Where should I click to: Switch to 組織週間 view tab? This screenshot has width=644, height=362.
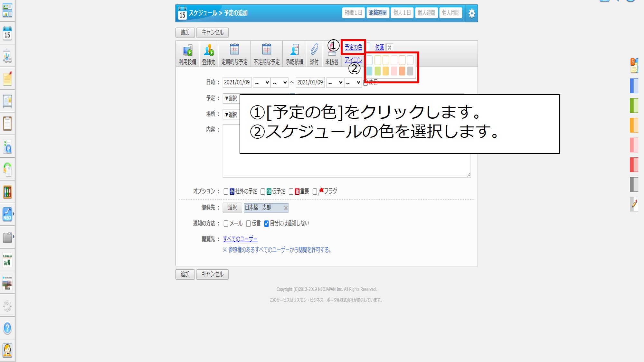[x=378, y=13]
